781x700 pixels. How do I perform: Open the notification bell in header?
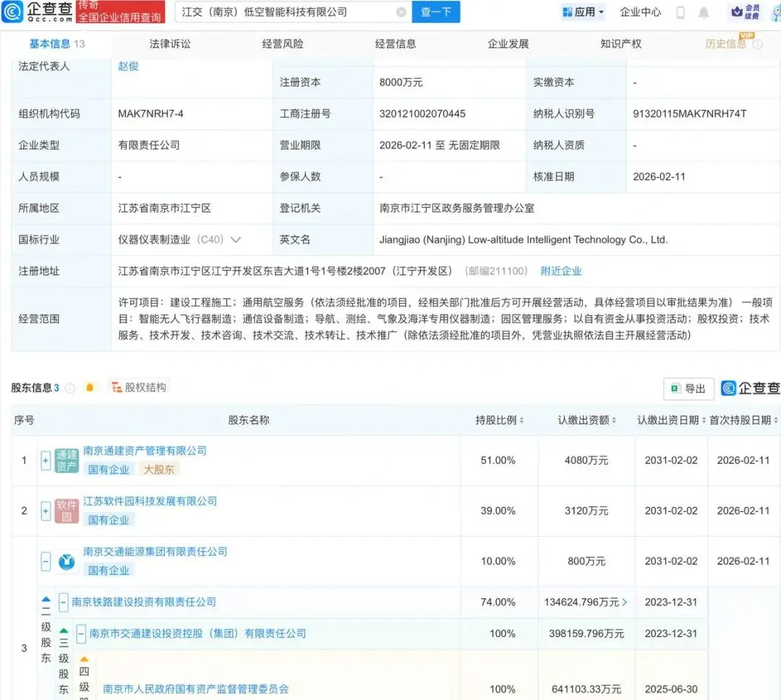[x=704, y=12]
